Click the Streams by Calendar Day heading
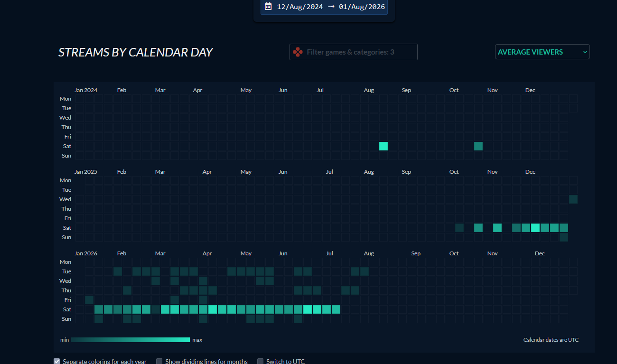Image resolution: width=617 pixels, height=364 pixels. (135, 52)
